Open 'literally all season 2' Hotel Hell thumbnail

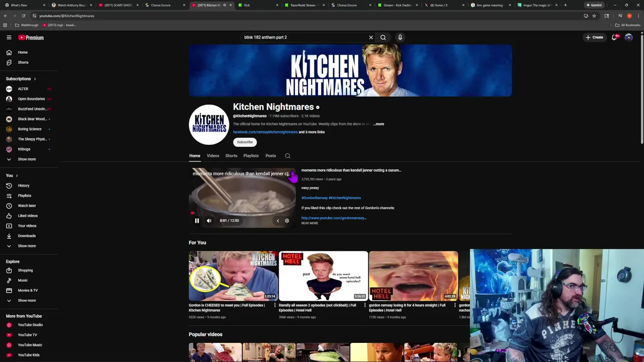point(323,276)
